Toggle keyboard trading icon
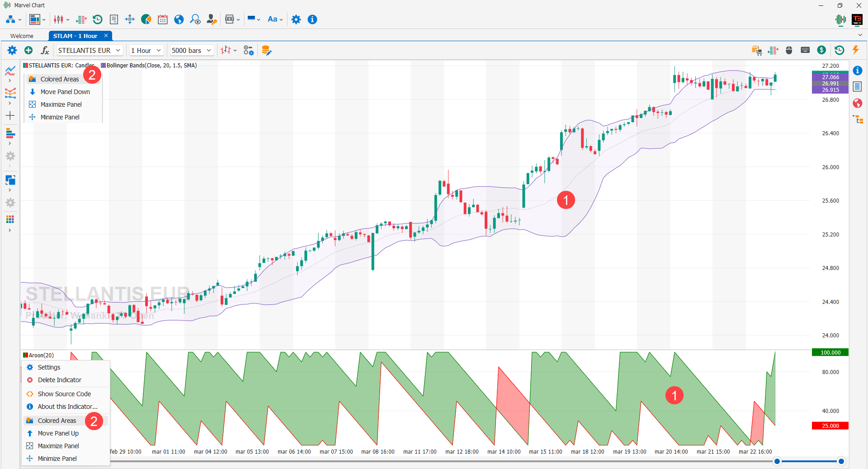This screenshot has height=469, width=868. point(805,50)
